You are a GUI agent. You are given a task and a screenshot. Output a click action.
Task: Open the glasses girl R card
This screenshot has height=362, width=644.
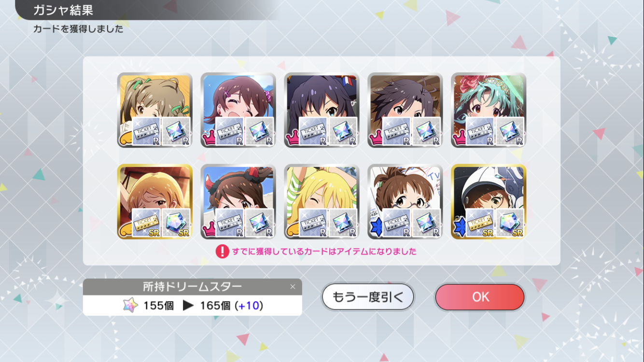point(405,202)
